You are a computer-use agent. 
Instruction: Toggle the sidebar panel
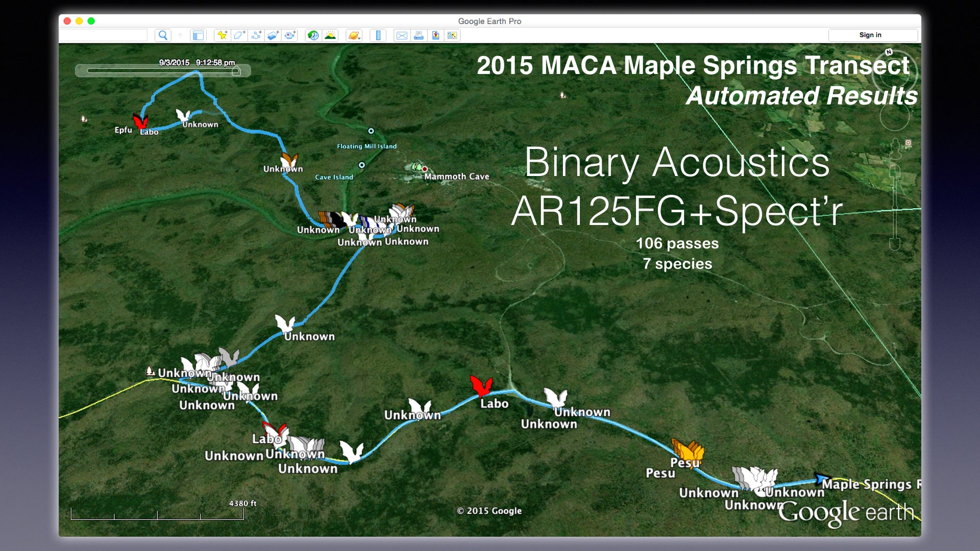coord(198,35)
